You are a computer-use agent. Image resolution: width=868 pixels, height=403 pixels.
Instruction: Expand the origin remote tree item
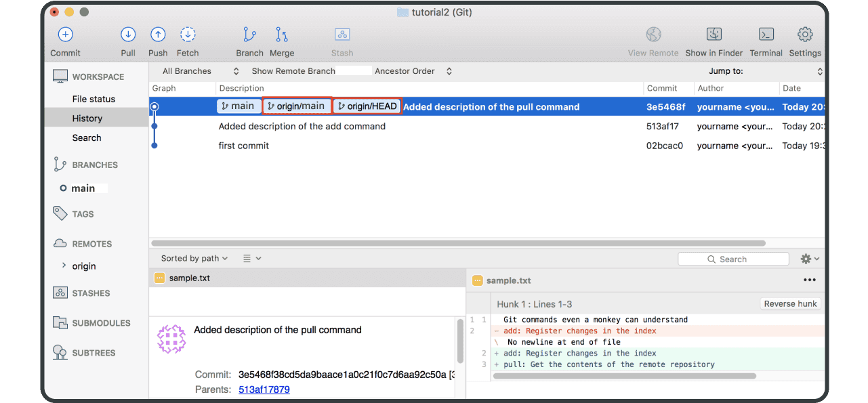[64, 266]
